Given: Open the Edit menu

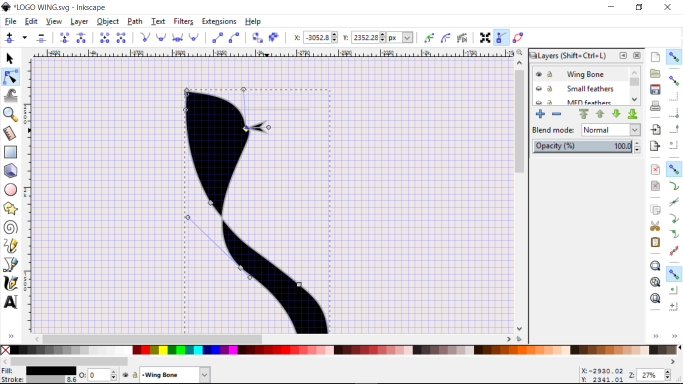Looking at the screenshot, I should coord(31,21).
